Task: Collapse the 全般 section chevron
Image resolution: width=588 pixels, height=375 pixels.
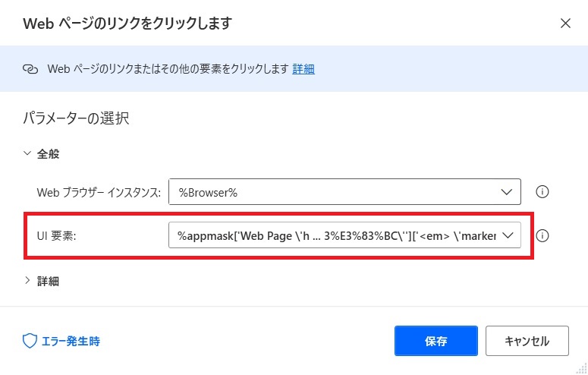Action: pos(27,153)
